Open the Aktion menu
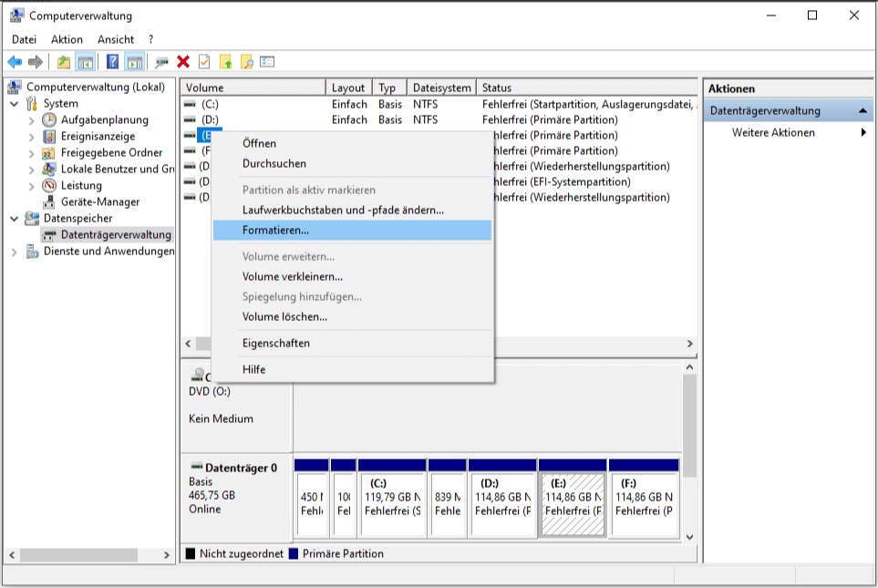The image size is (878, 588). pyautogui.click(x=67, y=39)
